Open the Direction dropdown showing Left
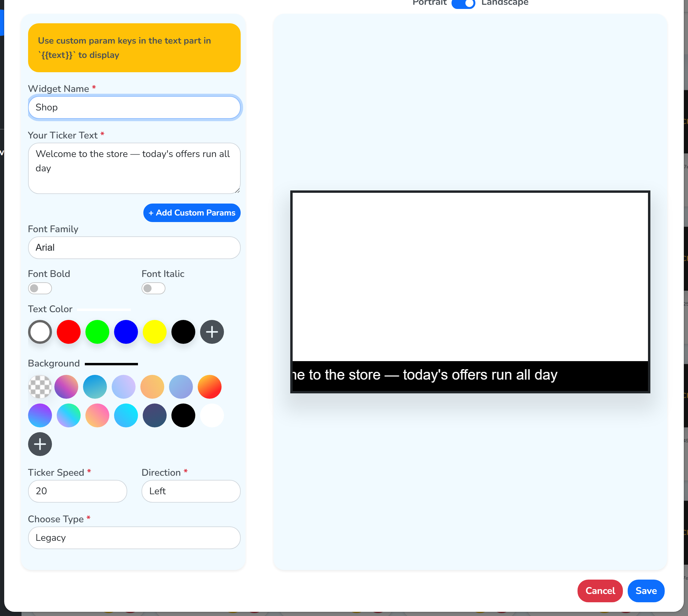The width and height of the screenshot is (688, 616). coord(191,491)
